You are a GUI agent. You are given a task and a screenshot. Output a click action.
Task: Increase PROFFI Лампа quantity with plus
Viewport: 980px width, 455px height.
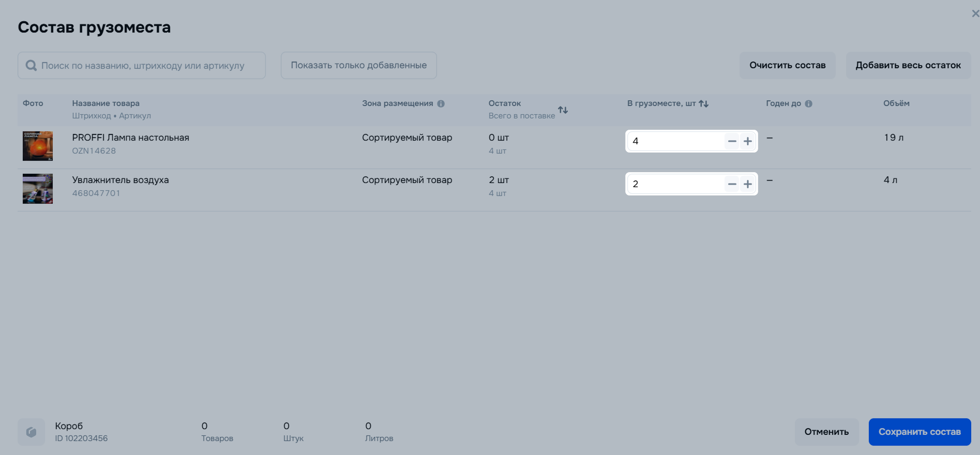click(x=748, y=141)
